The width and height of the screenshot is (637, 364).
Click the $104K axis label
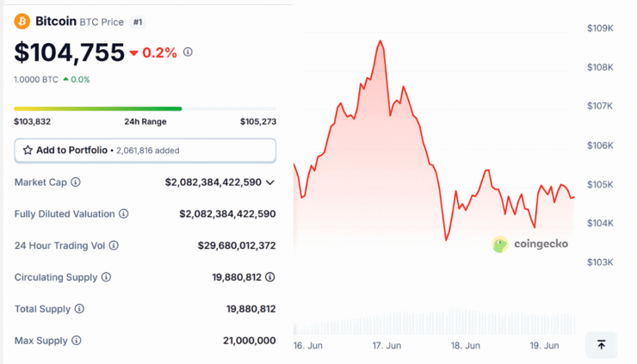point(600,223)
